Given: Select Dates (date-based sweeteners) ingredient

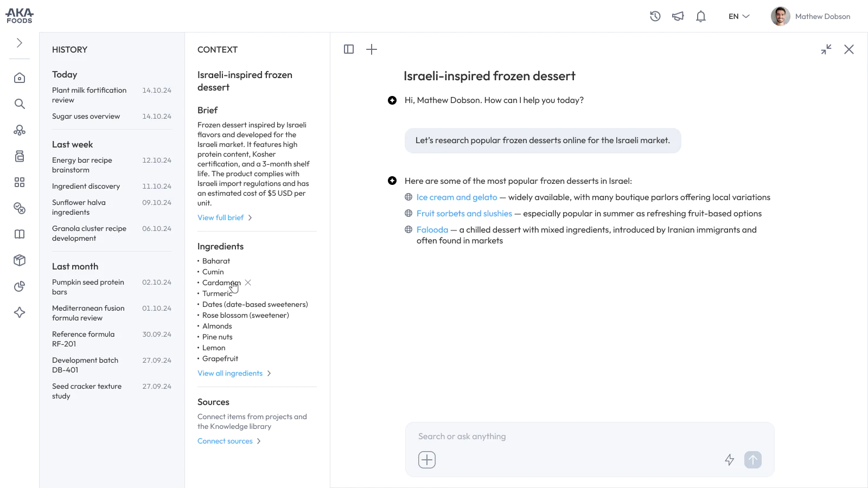Looking at the screenshot, I should (x=255, y=304).
